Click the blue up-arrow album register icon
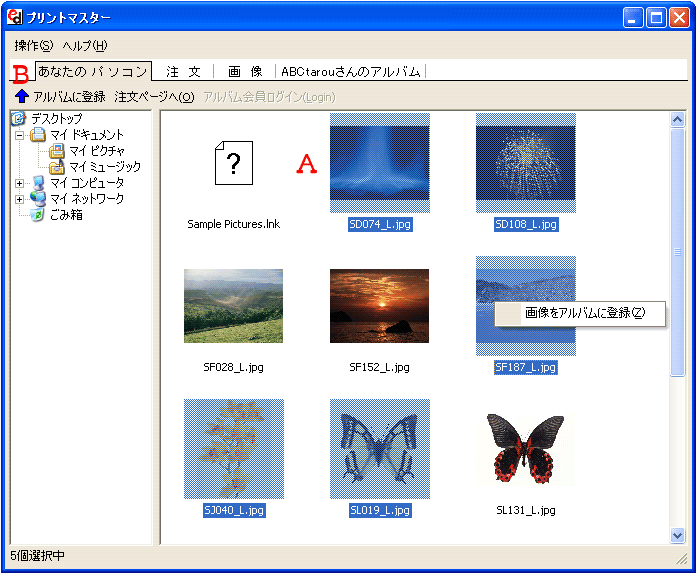The width and height of the screenshot is (696, 574). [x=21, y=96]
